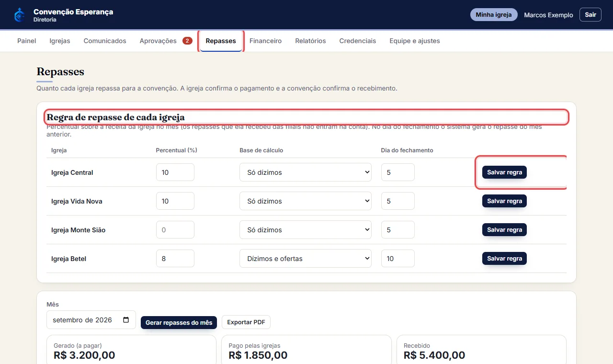Open Equipe e ajustes tab
Viewport: 613px width, 364px height.
(x=415, y=41)
